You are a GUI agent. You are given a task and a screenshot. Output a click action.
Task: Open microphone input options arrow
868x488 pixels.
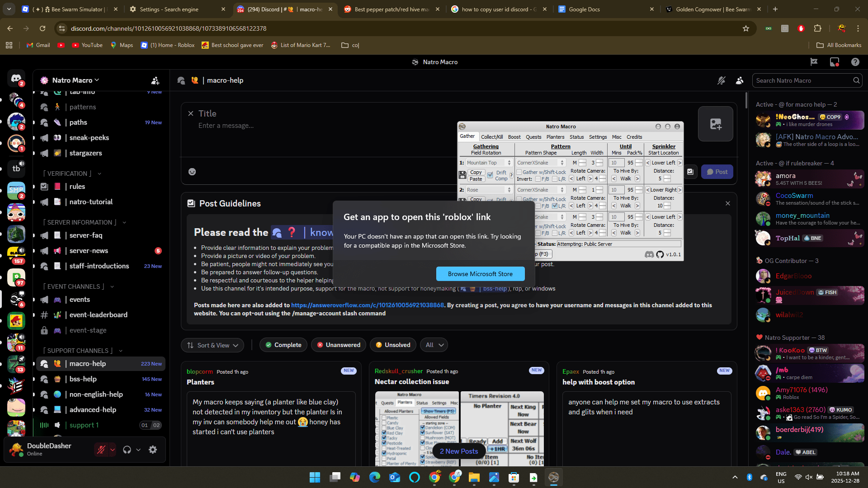(113, 450)
